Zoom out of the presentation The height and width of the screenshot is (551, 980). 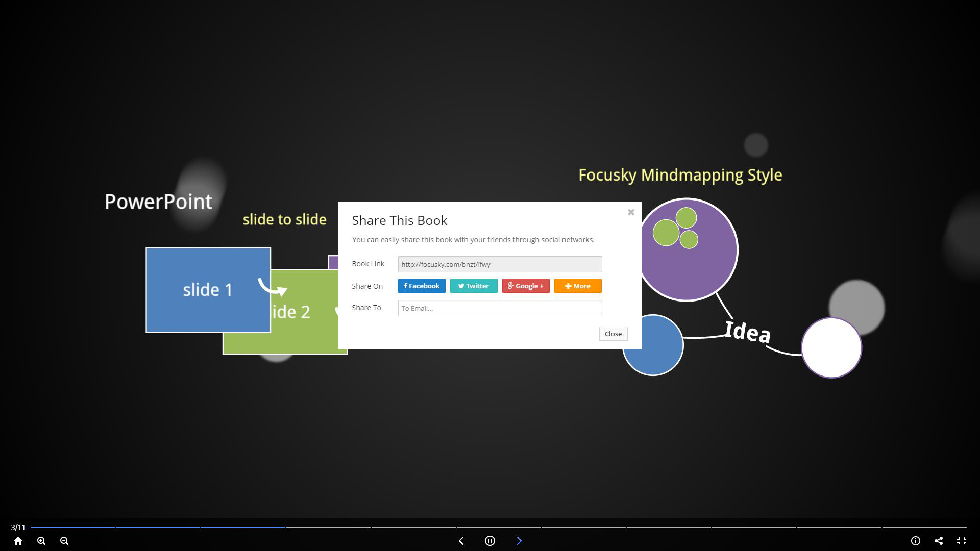64,541
